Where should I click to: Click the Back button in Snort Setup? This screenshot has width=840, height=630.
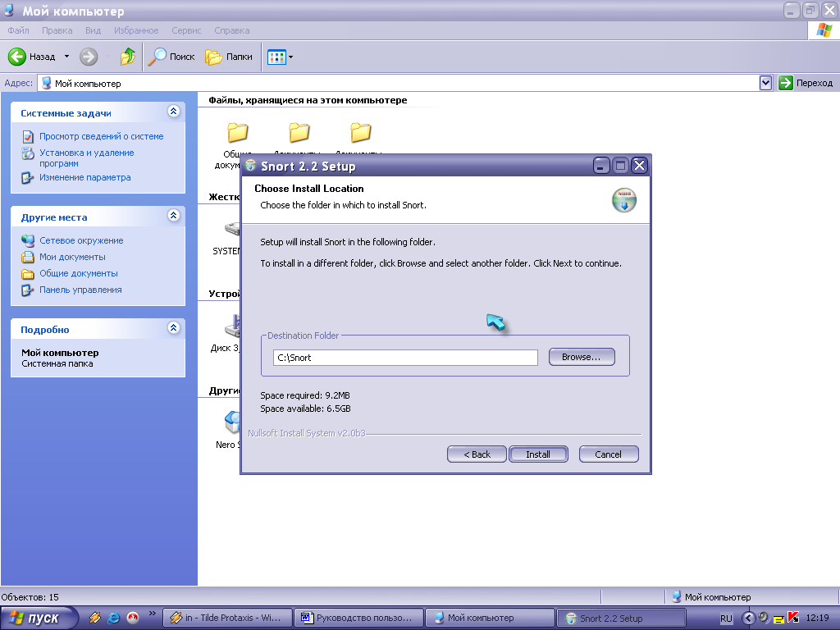point(477,454)
